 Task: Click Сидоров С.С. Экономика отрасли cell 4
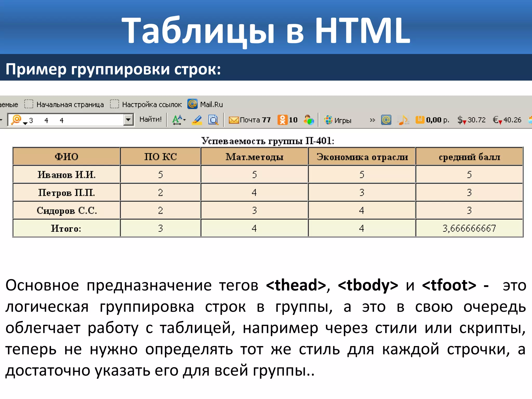click(362, 210)
